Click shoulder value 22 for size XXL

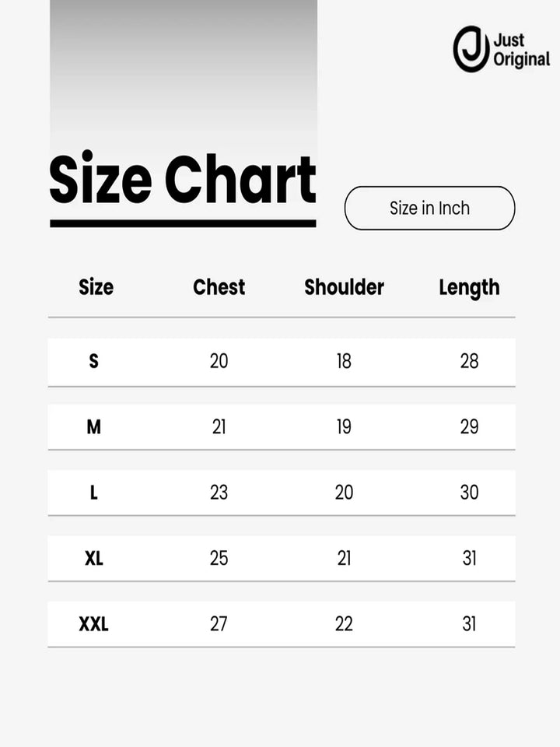click(x=344, y=624)
